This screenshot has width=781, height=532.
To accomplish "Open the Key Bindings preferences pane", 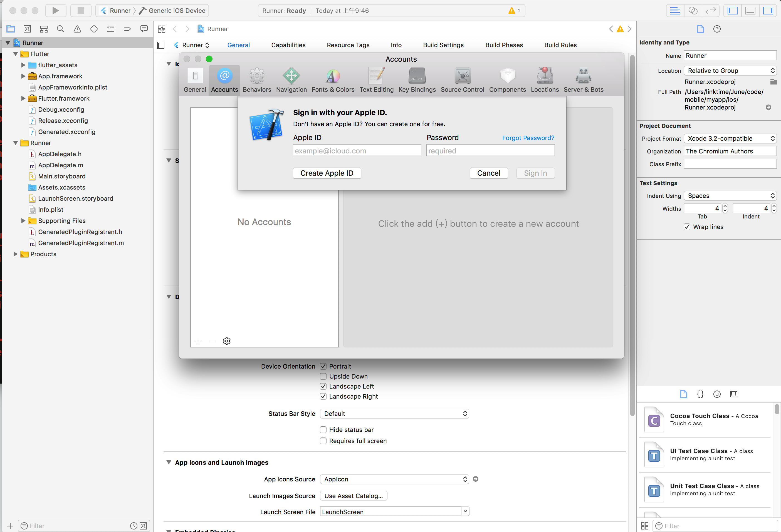I will coord(417,80).
